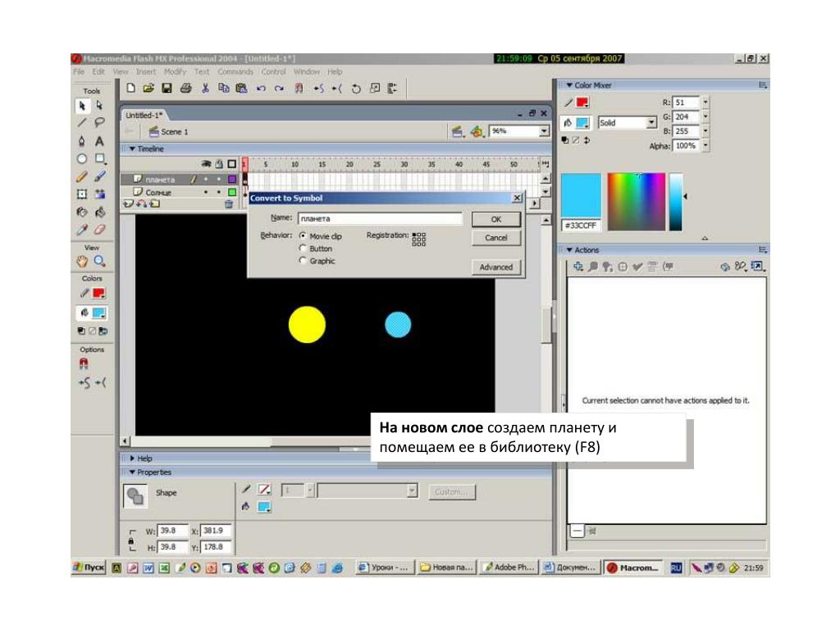Select the Subselection tool
Screen dimensions: 840x630
(x=99, y=106)
